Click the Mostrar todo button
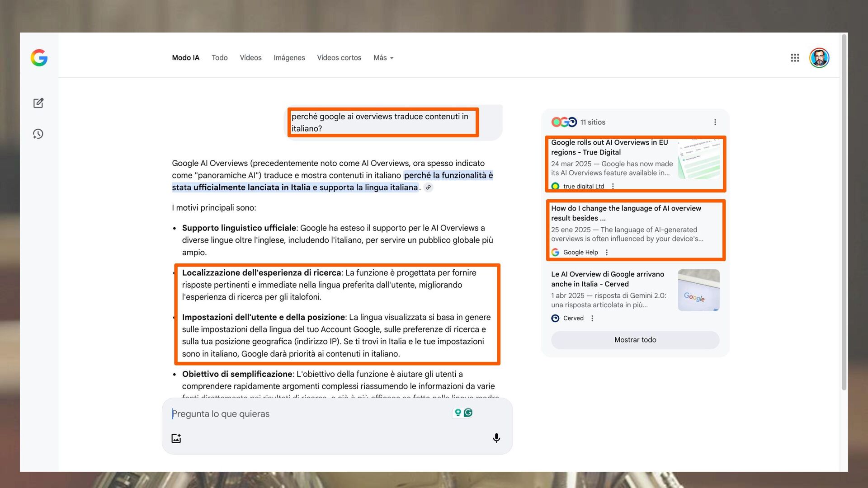This screenshot has height=488, width=868. [635, 340]
